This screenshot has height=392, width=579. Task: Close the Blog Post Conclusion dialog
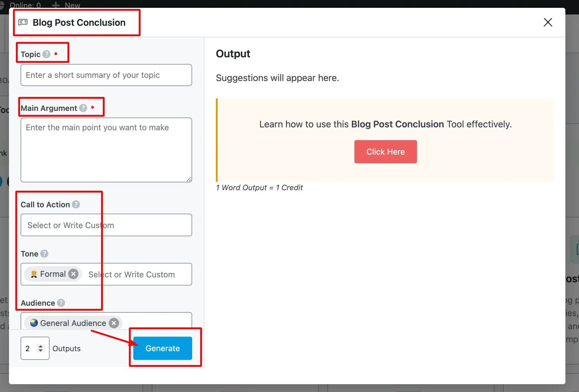[x=548, y=22]
